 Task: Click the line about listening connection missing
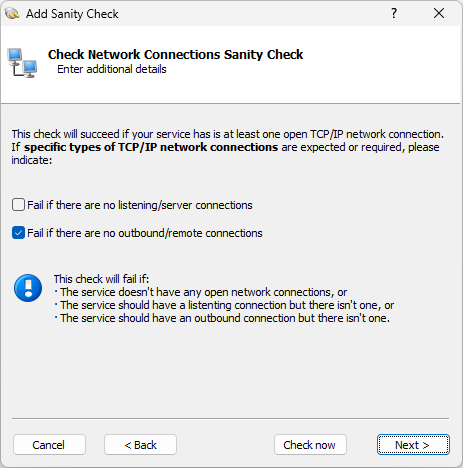(x=224, y=305)
